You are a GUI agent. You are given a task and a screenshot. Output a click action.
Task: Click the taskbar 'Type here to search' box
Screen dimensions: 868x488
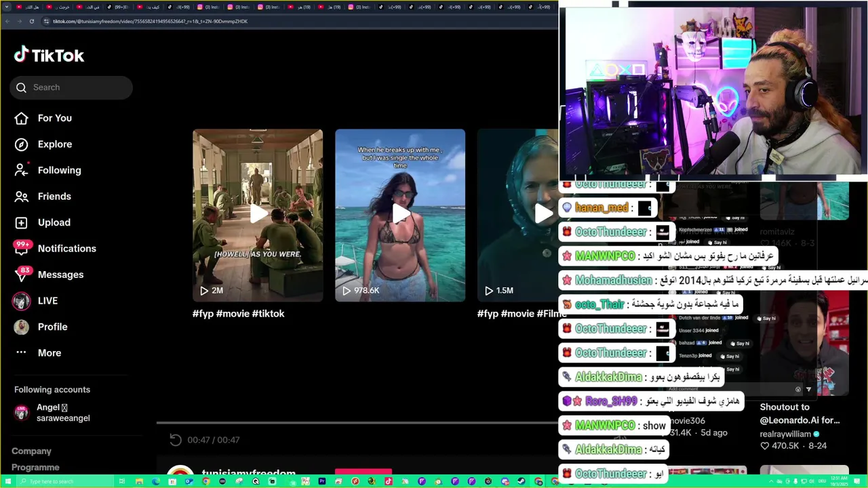click(x=64, y=481)
